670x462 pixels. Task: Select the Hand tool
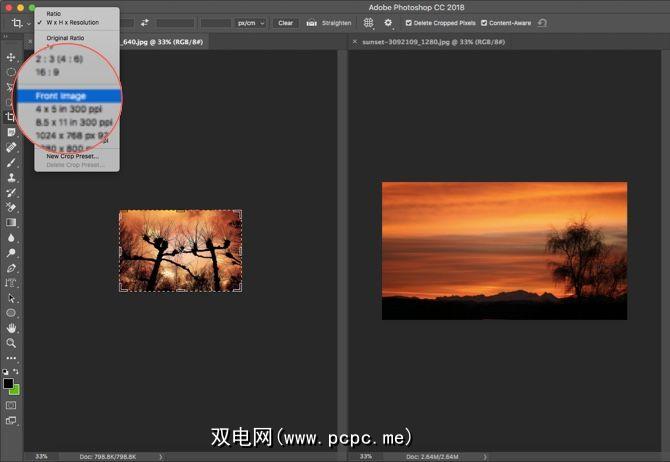(x=11, y=328)
